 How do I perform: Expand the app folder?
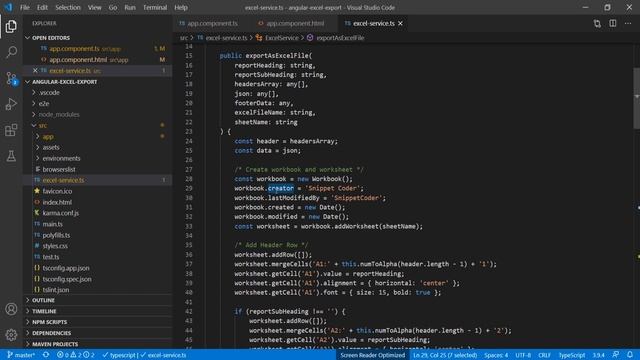click(x=48, y=137)
